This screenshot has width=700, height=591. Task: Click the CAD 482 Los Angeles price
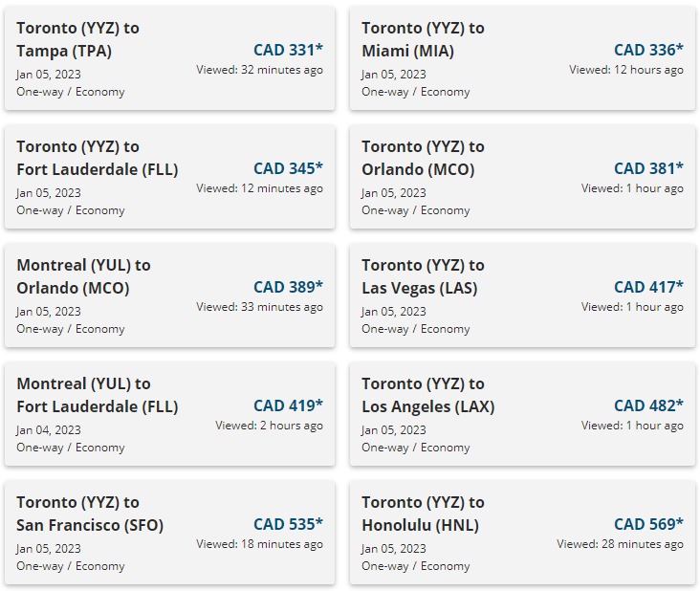coord(648,405)
